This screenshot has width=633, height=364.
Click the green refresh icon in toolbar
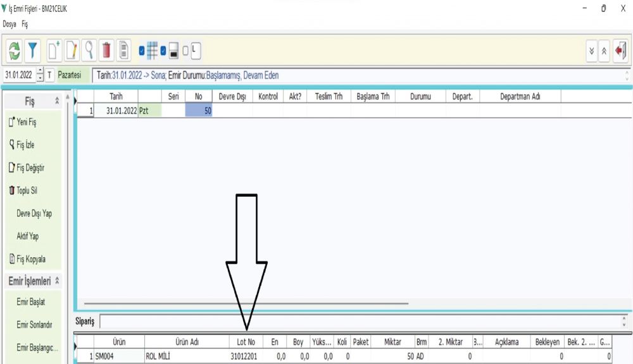pos(15,49)
